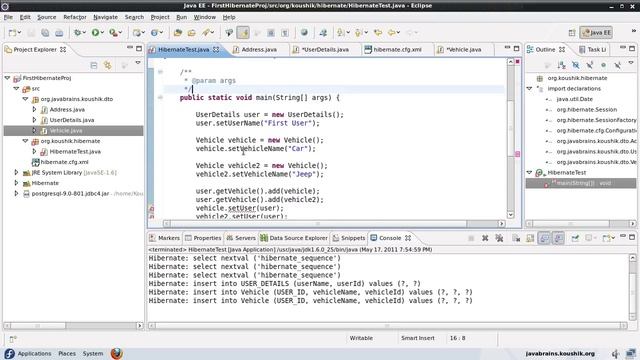Expand the Hibernate library node

click(x=16, y=183)
